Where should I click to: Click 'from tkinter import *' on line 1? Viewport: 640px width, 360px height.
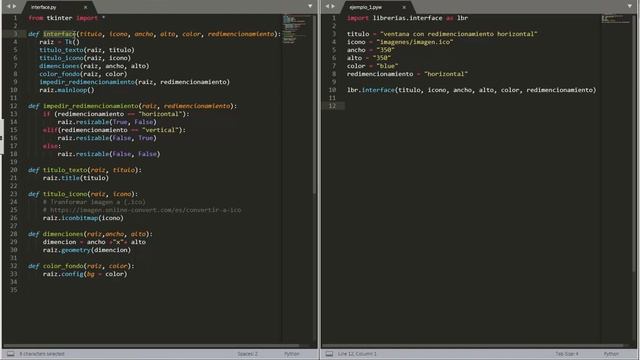(x=67, y=18)
